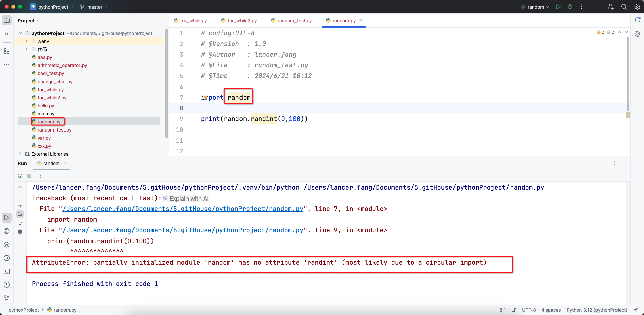Click the Rerun icon in Run panel

20,176
